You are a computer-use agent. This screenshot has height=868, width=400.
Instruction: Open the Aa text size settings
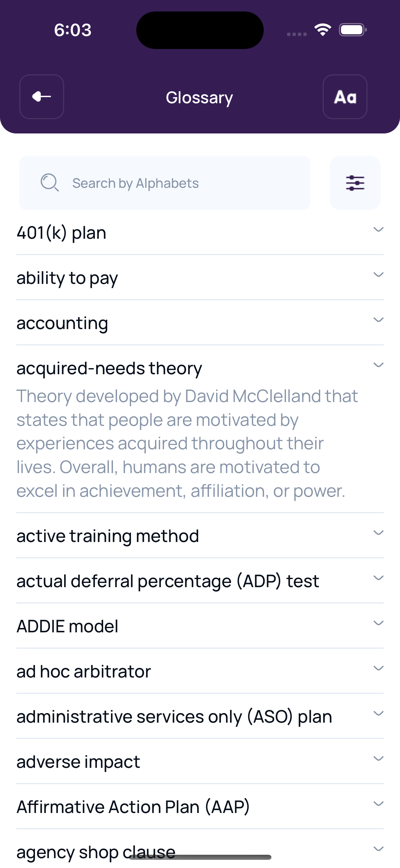tap(345, 97)
